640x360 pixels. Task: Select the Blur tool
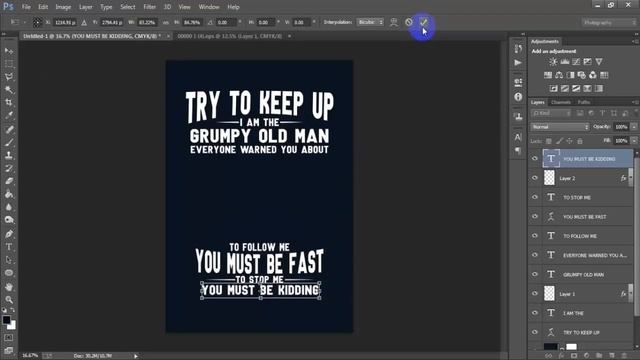pos(9,207)
